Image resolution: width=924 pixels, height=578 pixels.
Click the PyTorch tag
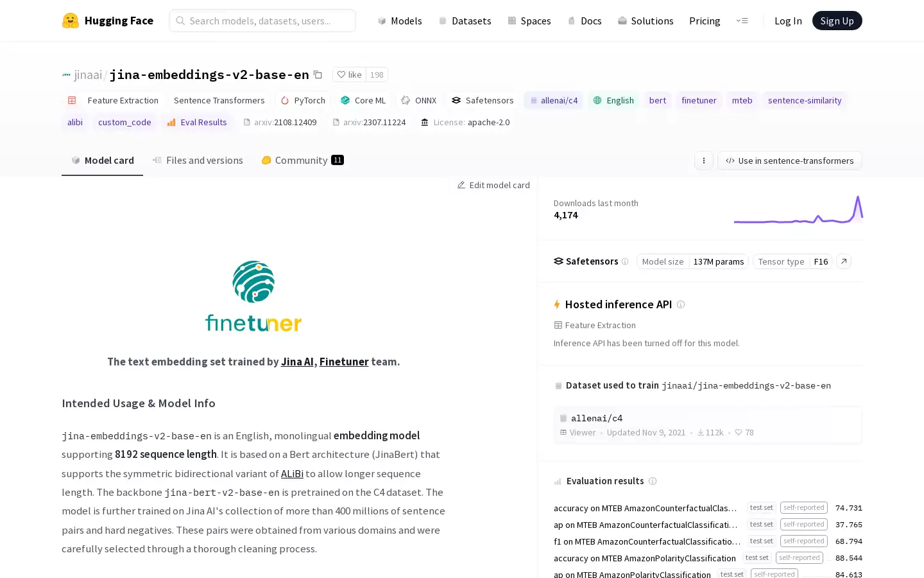(x=303, y=100)
